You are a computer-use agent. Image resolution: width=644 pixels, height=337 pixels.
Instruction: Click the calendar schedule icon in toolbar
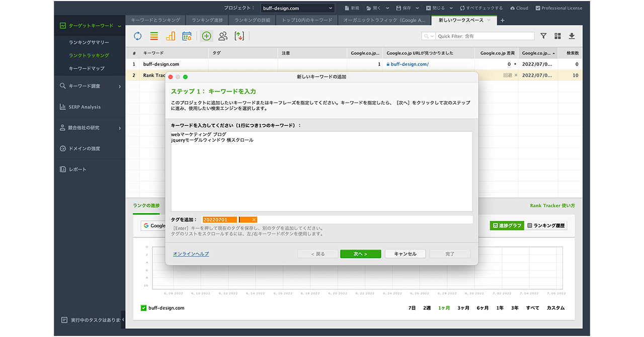coord(187,36)
